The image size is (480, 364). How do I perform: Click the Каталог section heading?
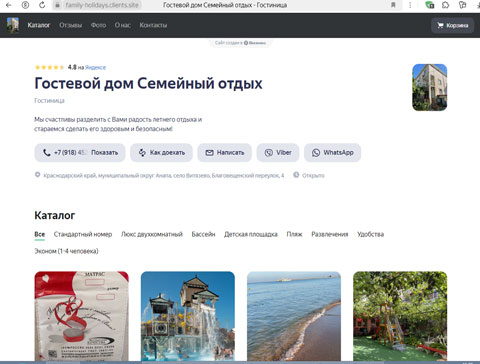pos(55,215)
